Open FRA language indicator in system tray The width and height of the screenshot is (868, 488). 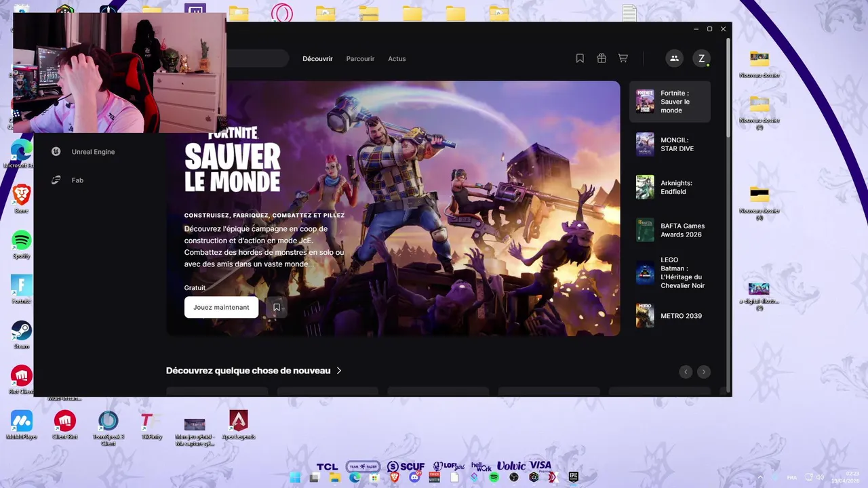pyautogui.click(x=792, y=478)
